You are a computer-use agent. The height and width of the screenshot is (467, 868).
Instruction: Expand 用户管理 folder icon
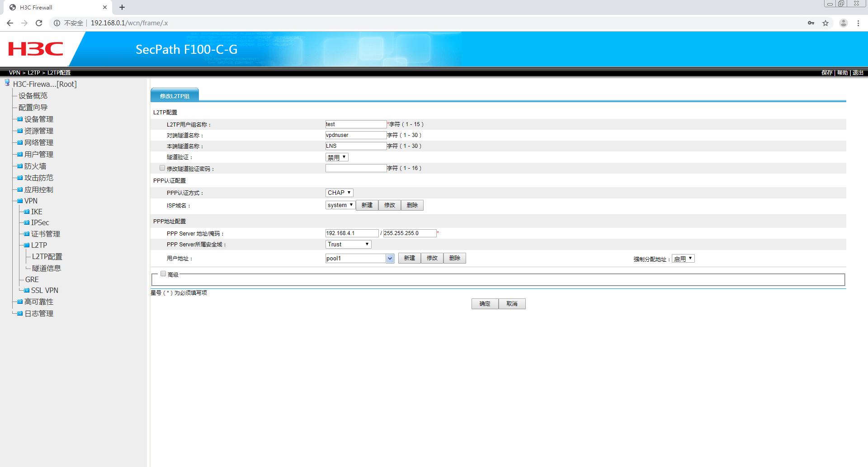coord(20,155)
